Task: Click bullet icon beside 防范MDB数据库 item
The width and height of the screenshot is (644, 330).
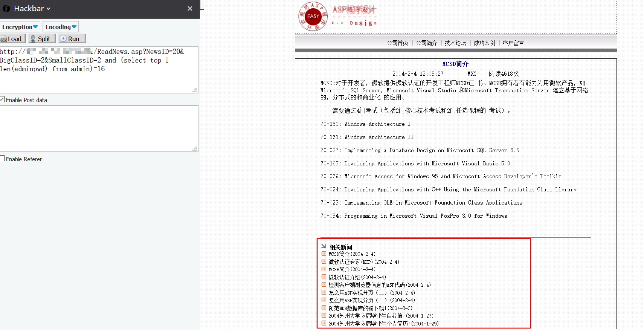Action: 324,307
